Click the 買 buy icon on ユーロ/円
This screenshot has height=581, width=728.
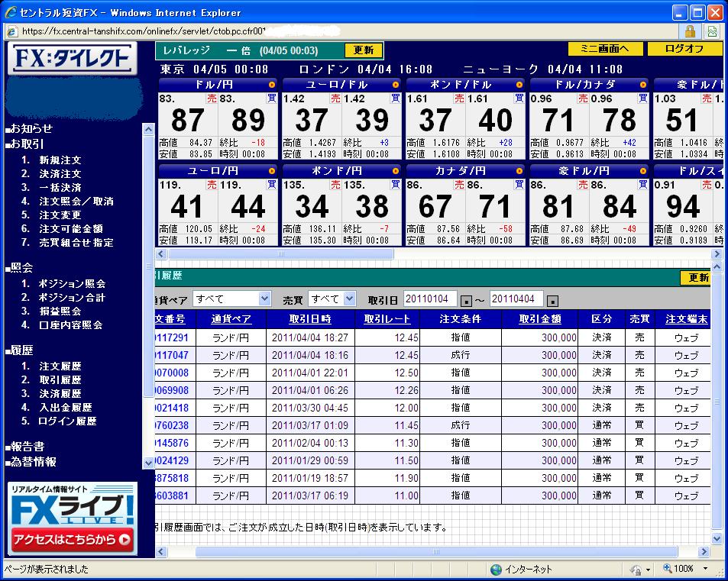[271, 185]
